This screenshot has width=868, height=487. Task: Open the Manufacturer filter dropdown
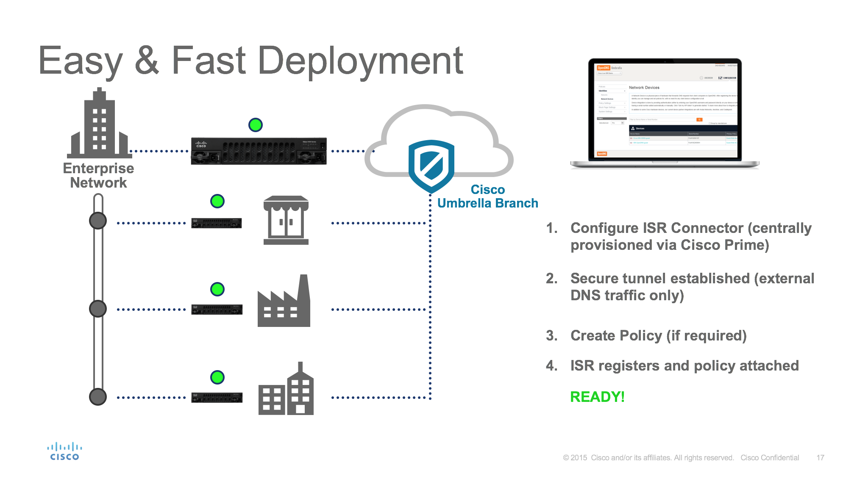click(x=618, y=123)
